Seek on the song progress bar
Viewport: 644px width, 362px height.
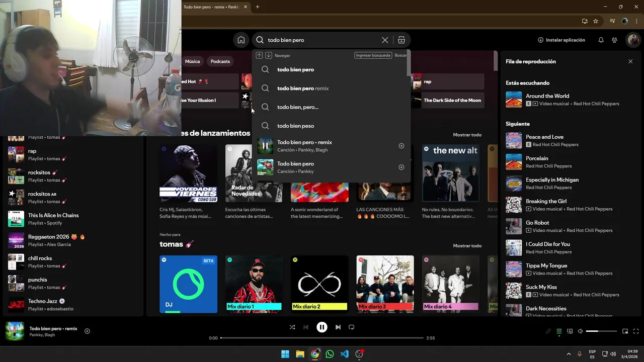pyautogui.click(x=322, y=338)
